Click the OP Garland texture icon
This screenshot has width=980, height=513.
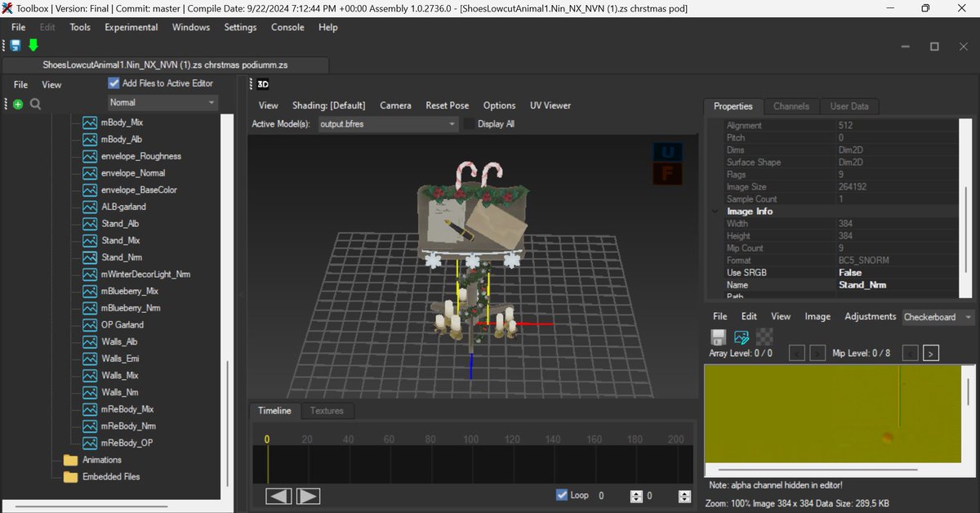pos(90,325)
